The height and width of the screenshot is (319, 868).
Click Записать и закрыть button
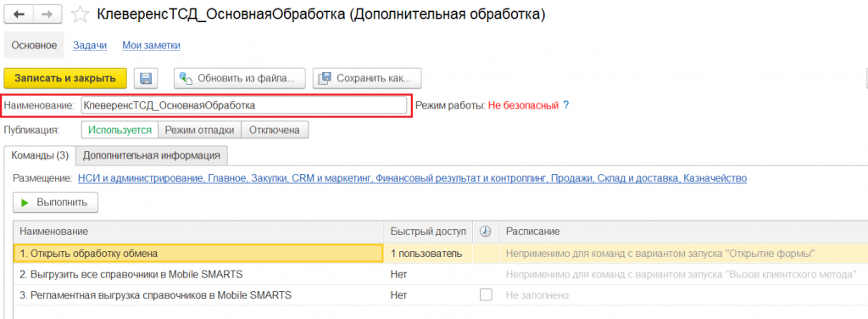click(x=65, y=78)
